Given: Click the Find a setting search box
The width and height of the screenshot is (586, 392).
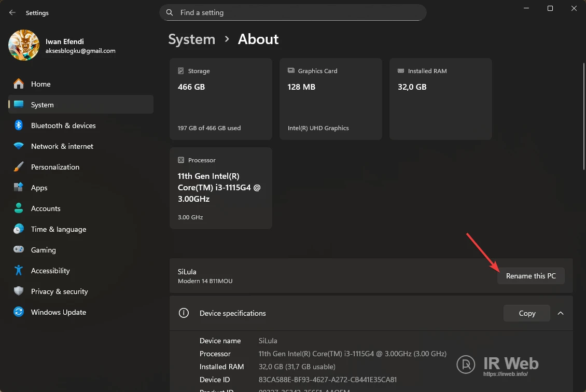Looking at the screenshot, I should tap(292, 12).
